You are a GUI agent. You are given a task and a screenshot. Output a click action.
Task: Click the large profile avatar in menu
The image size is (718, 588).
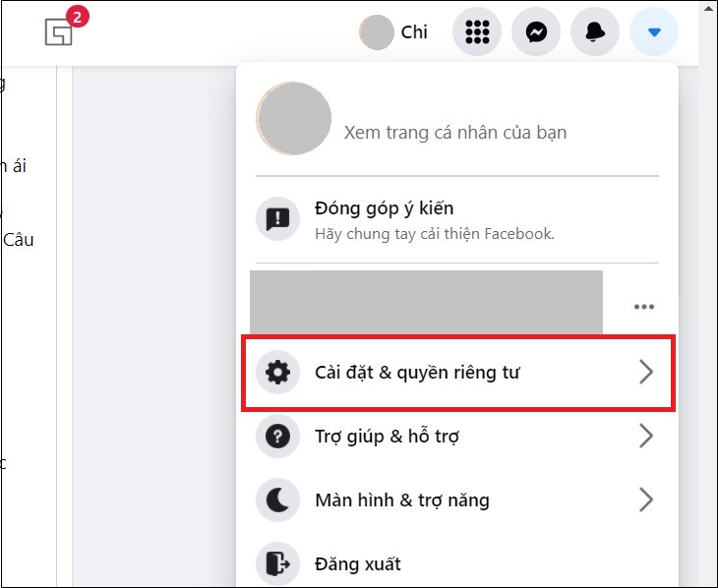tap(293, 119)
